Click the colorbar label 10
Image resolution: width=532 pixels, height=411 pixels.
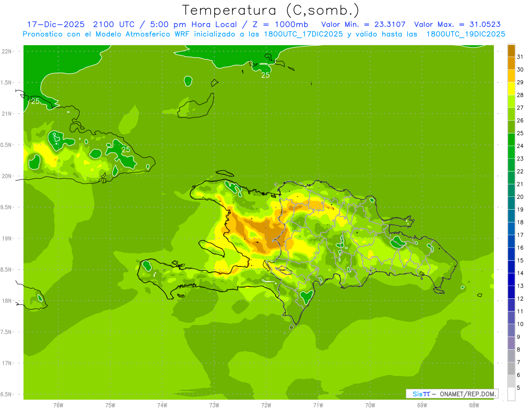[520, 324]
